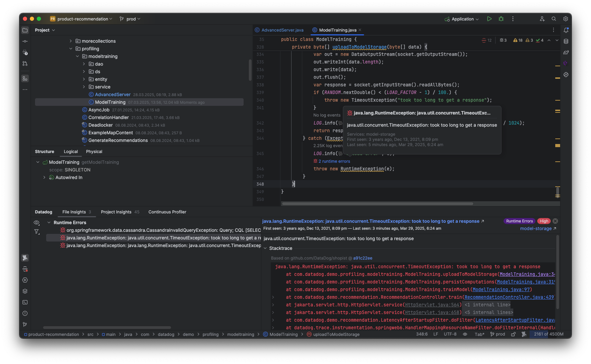Click the 2 runtime errors inlay
The image size is (591, 364).
tap(332, 161)
